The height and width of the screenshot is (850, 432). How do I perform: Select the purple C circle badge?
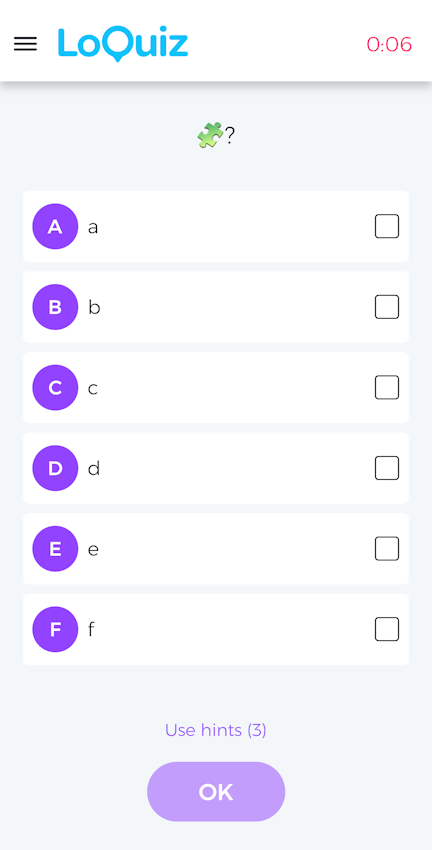click(x=55, y=388)
